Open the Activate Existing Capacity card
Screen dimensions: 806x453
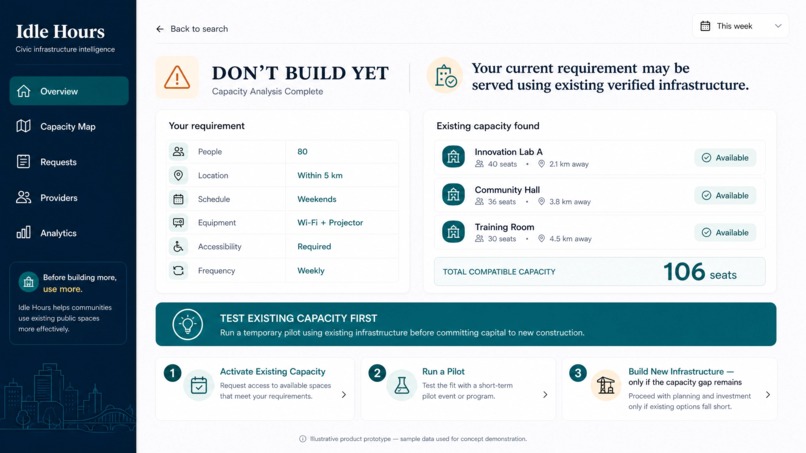tap(255, 389)
